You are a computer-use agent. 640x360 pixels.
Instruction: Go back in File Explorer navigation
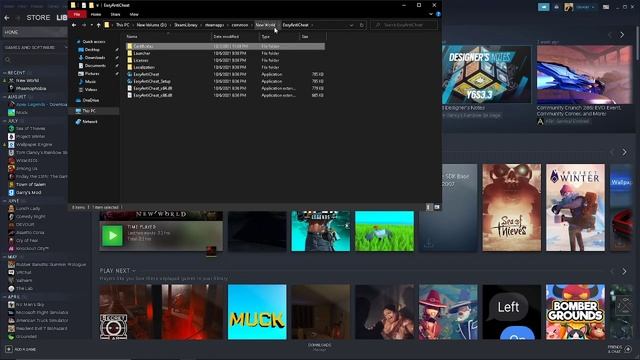(x=74, y=25)
